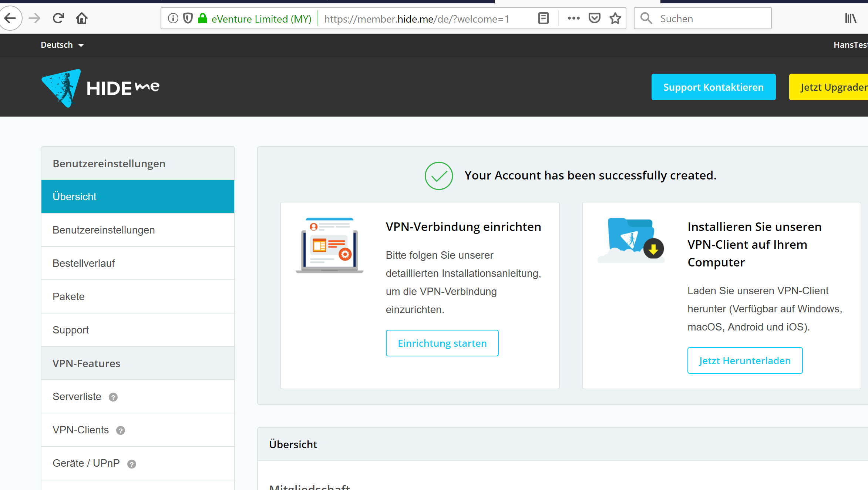Open the page actions three-dot menu
Image resolution: width=868 pixels, height=490 pixels.
(x=573, y=18)
